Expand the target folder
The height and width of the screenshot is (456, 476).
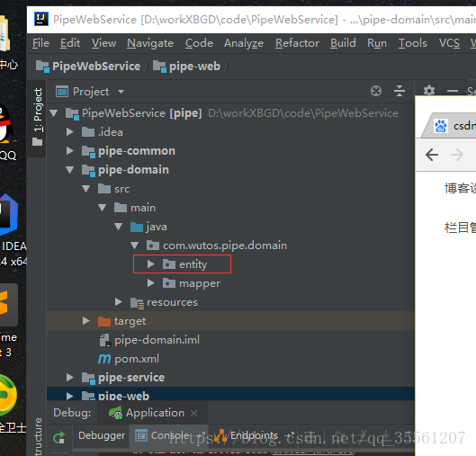point(85,321)
